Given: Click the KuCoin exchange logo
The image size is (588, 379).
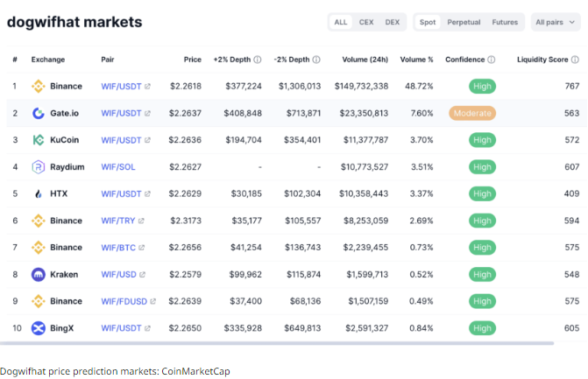Looking at the screenshot, I should click(39, 140).
